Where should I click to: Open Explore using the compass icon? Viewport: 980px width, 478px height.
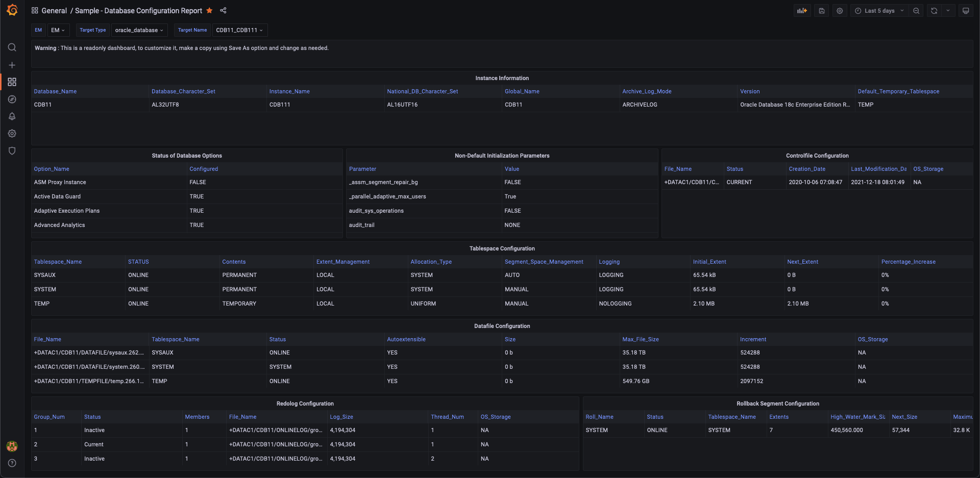[12, 99]
